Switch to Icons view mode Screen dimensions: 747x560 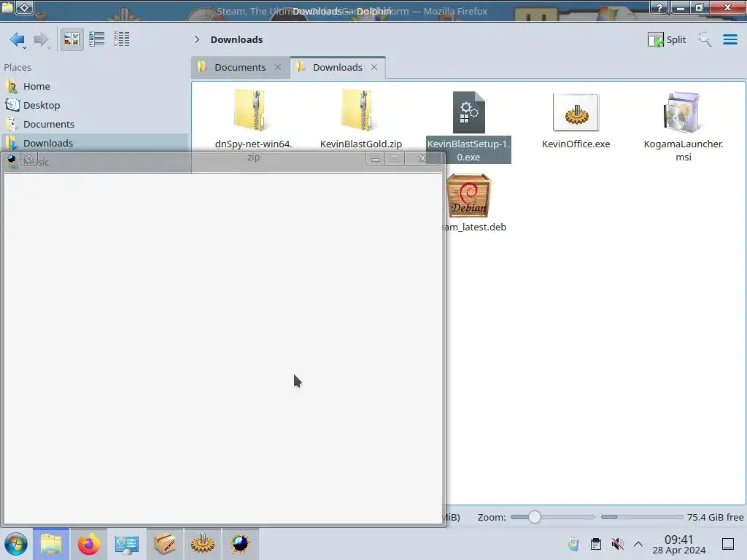71,39
